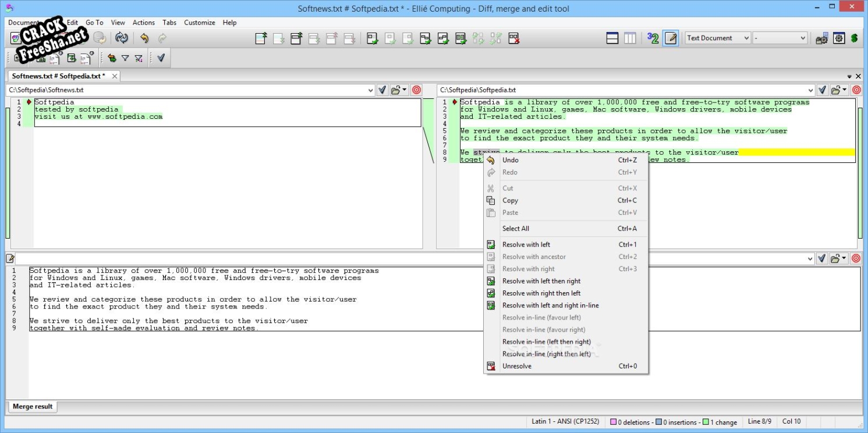Choose 'Unresolve' from the context menu
Screen dimensions: 868x433
click(x=516, y=366)
